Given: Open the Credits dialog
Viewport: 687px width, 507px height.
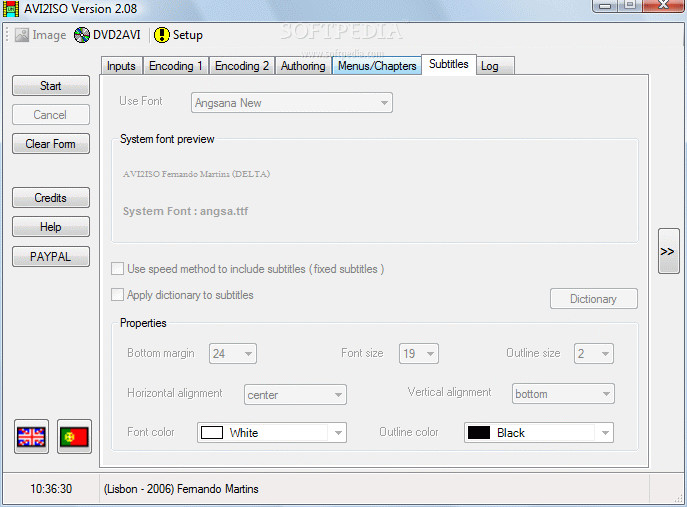Looking at the screenshot, I should pyautogui.click(x=51, y=198).
